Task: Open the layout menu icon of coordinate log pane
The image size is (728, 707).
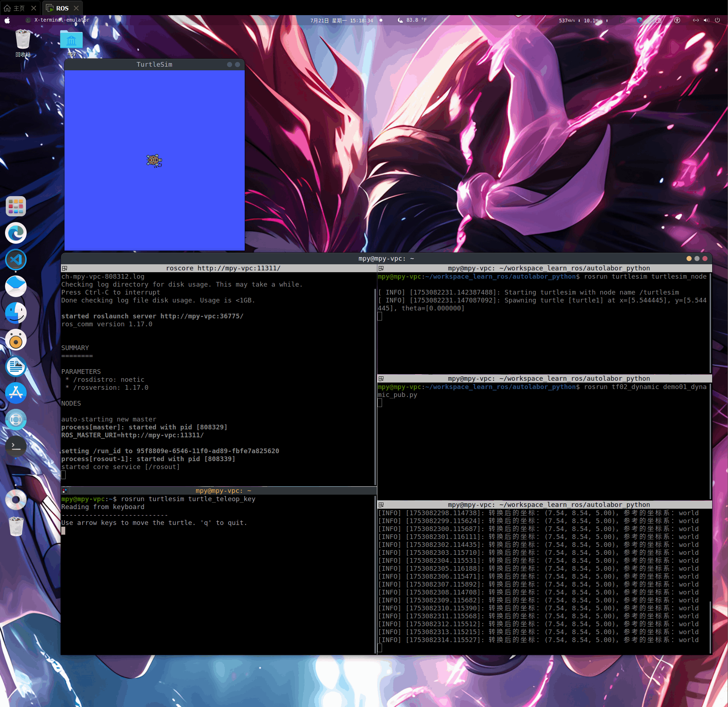Action: (381, 505)
